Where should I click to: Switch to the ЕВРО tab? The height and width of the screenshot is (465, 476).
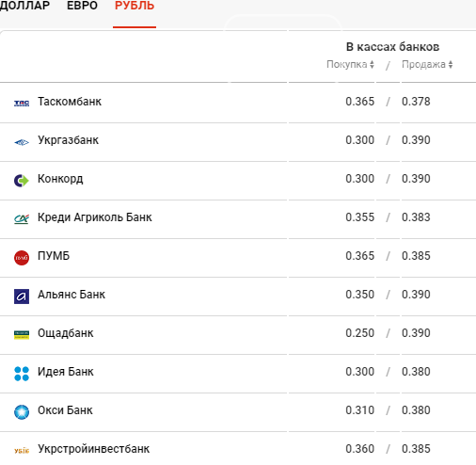pyautogui.click(x=82, y=6)
